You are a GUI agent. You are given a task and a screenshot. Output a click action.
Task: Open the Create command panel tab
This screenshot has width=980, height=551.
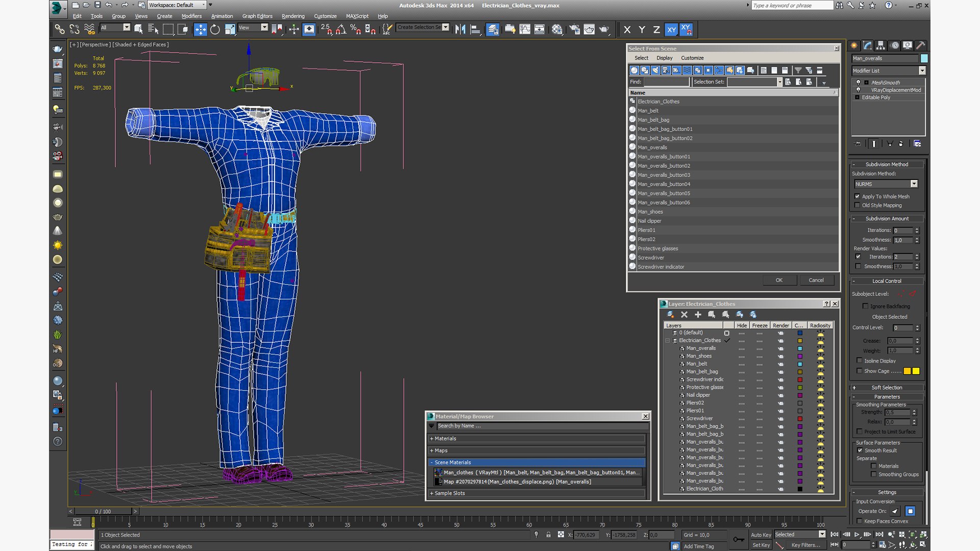point(854,45)
